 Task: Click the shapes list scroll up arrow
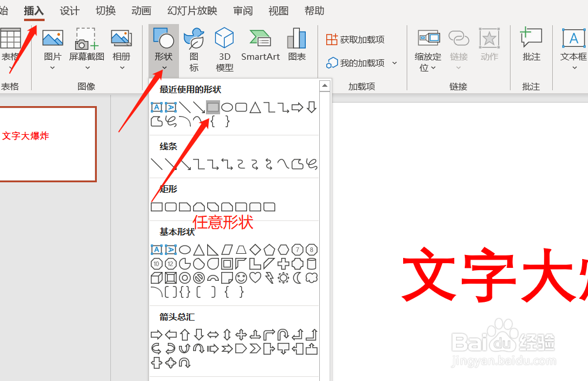click(325, 86)
